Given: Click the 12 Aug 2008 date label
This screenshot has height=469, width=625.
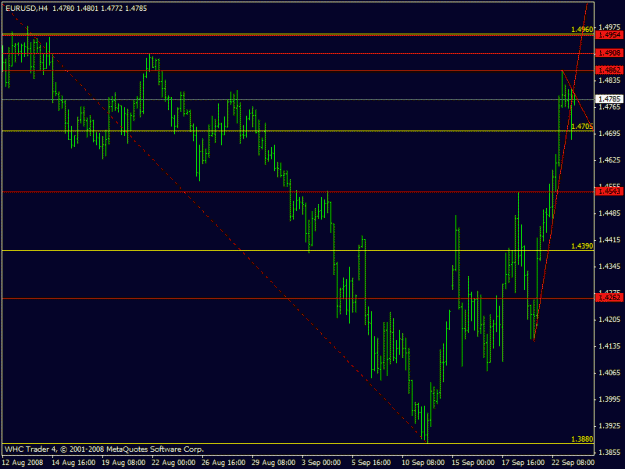Looking at the screenshot, I should (23, 463).
